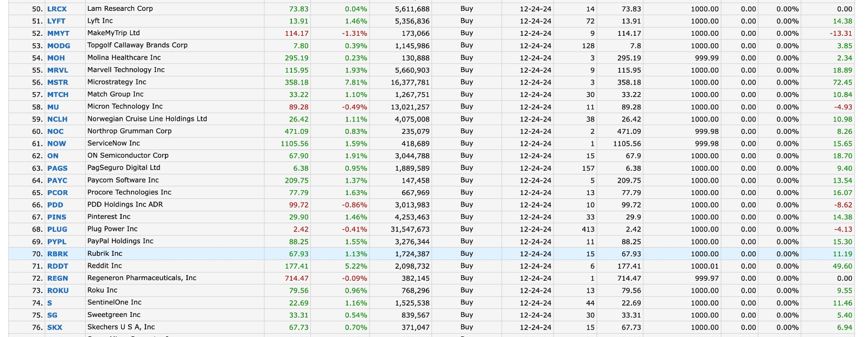Click MakeMyTrip's -13.31 loss value

[x=841, y=33]
